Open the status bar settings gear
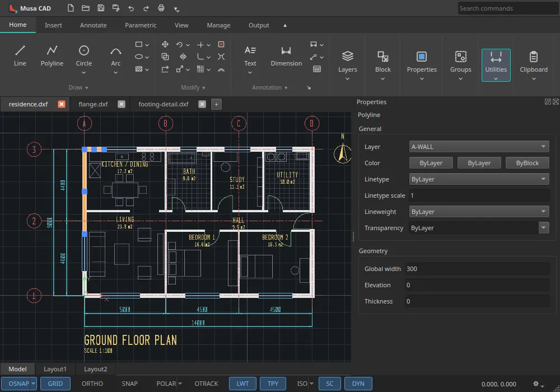 click(x=536, y=384)
